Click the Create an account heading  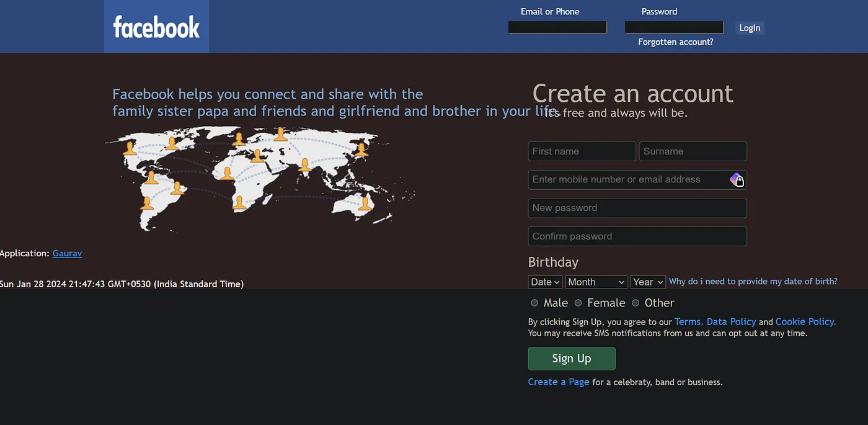(633, 94)
